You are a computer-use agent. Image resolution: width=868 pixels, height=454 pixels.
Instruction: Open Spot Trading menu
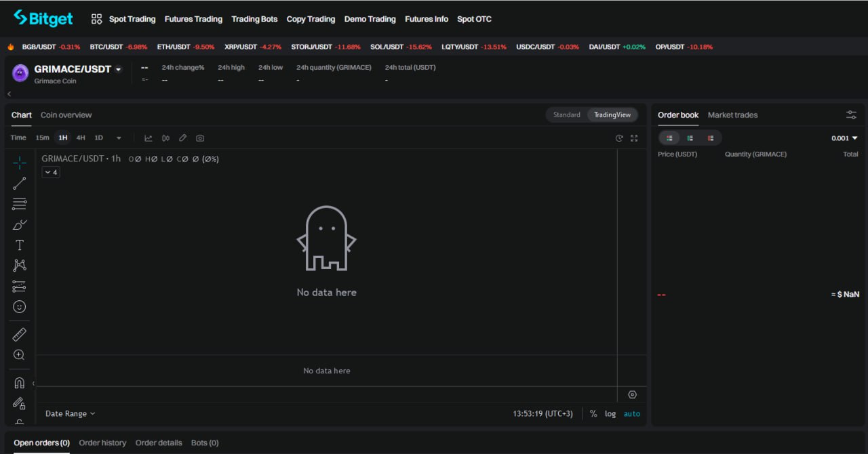pyautogui.click(x=132, y=19)
